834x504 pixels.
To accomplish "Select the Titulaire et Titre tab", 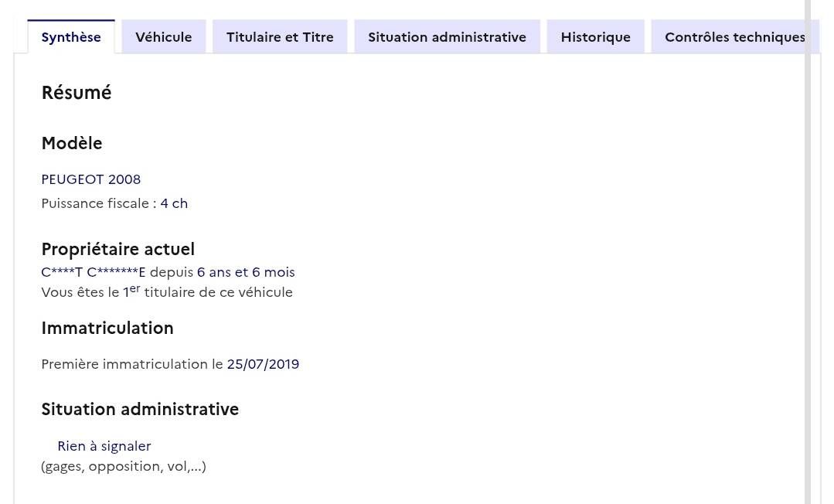I will point(280,37).
